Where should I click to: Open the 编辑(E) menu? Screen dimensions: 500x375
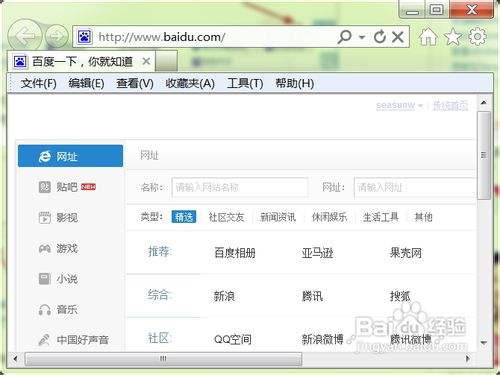coord(86,83)
